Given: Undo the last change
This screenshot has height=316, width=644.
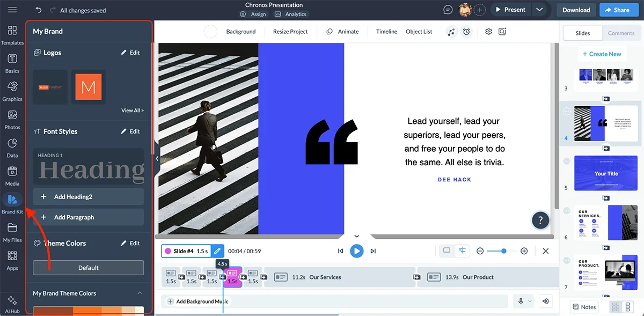Looking at the screenshot, I should [x=38, y=10].
